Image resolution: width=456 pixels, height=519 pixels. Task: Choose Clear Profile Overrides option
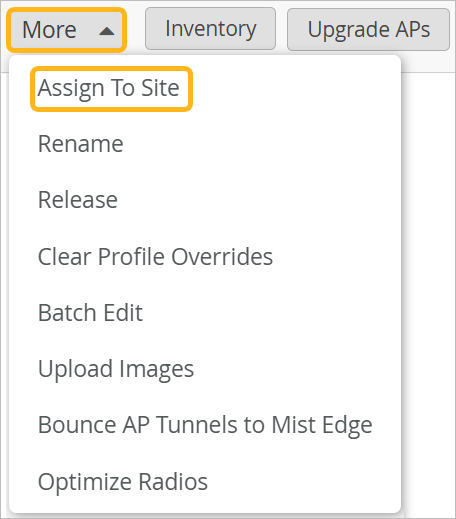(x=155, y=257)
